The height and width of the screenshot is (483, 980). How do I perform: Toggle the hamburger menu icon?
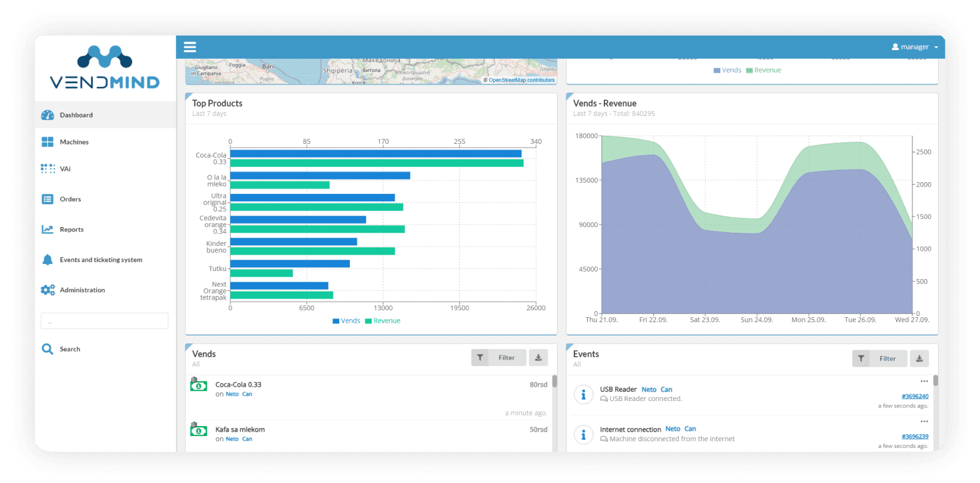tap(190, 47)
